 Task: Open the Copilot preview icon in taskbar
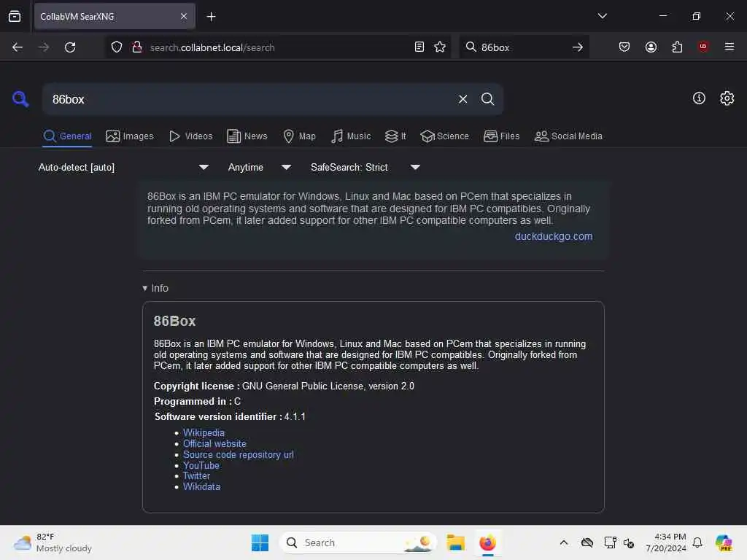[x=724, y=542]
